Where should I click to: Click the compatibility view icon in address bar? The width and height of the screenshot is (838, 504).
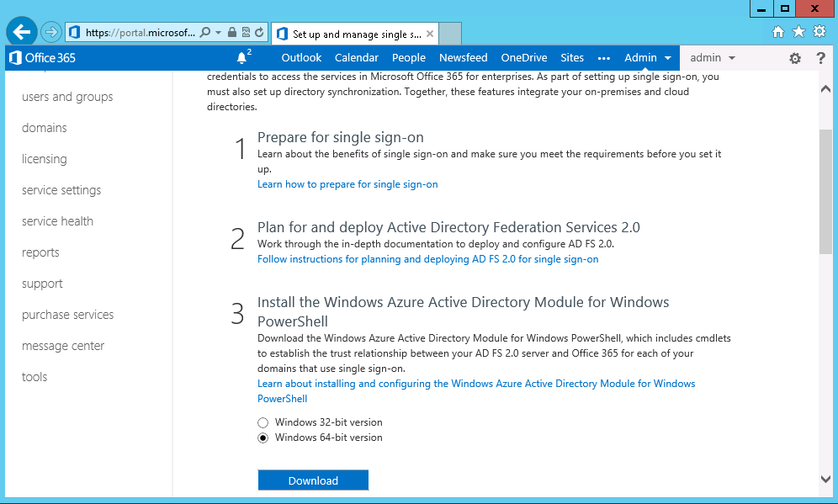click(246, 33)
